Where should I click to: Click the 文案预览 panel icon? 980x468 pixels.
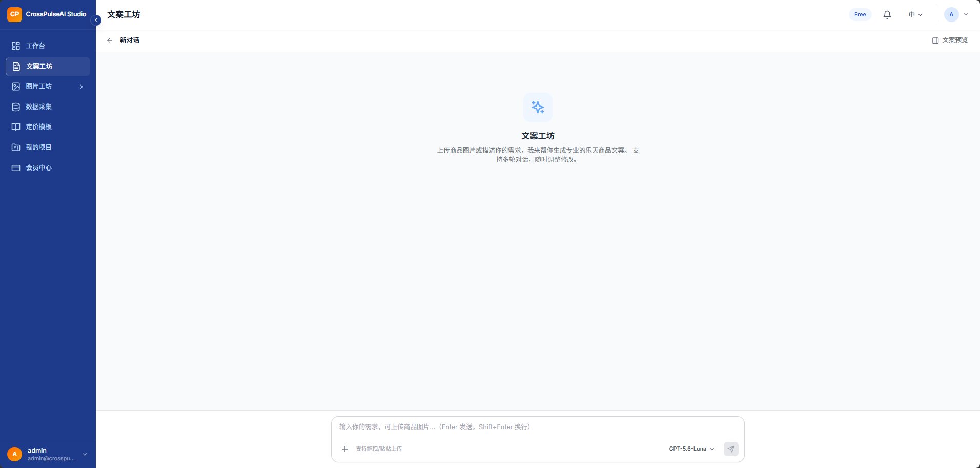pyautogui.click(x=935, y=40)
